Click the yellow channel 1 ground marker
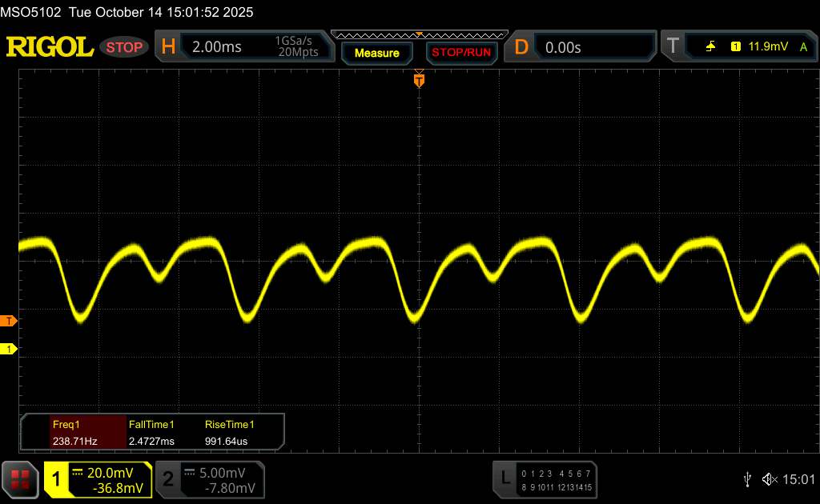820x504 pixels. point(9,350)
